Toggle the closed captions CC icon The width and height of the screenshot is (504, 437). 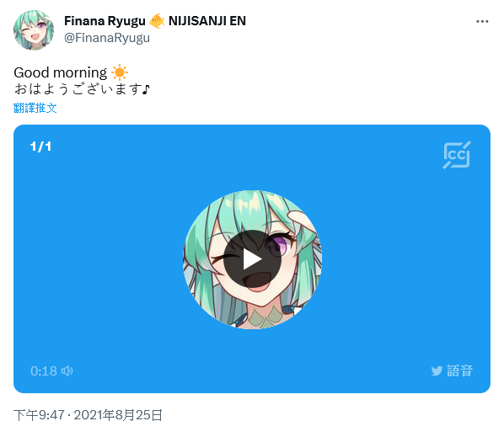(x=457, y=155)
